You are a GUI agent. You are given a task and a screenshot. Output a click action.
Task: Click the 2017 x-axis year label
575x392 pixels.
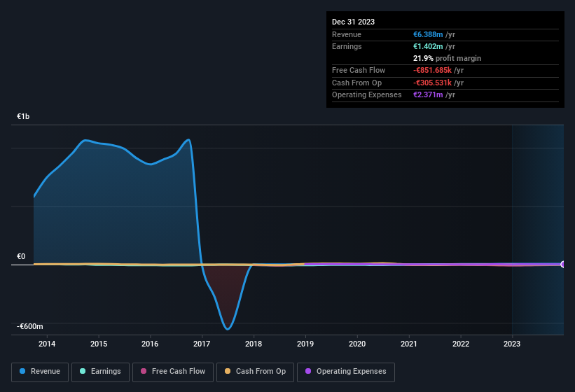click(202, 344)
